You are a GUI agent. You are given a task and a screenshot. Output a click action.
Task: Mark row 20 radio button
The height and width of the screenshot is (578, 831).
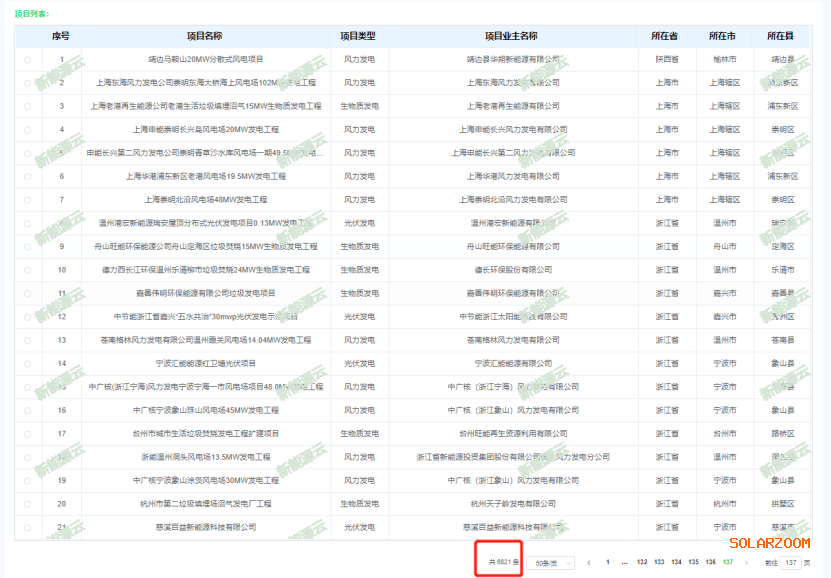tap(27, 504)
